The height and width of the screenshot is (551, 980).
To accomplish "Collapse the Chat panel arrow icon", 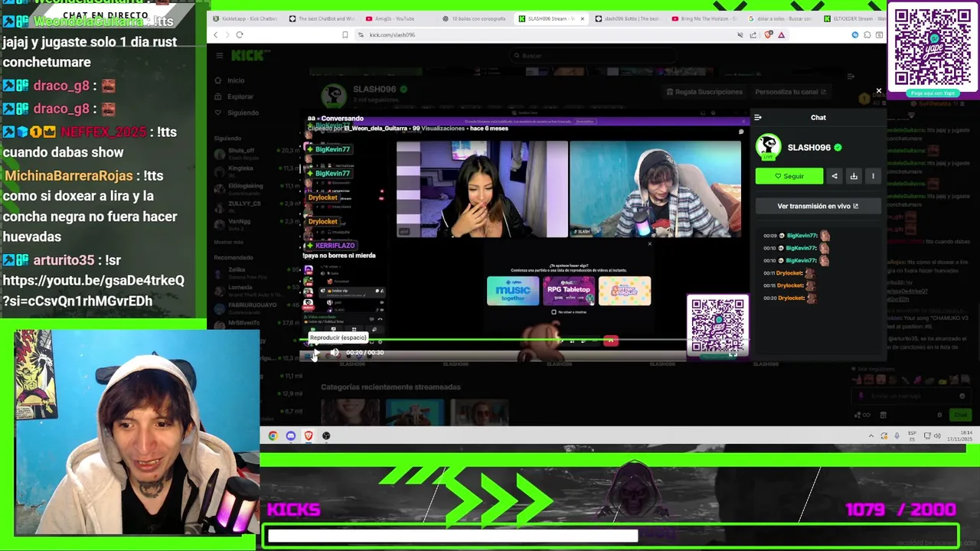I will [757, 117].
